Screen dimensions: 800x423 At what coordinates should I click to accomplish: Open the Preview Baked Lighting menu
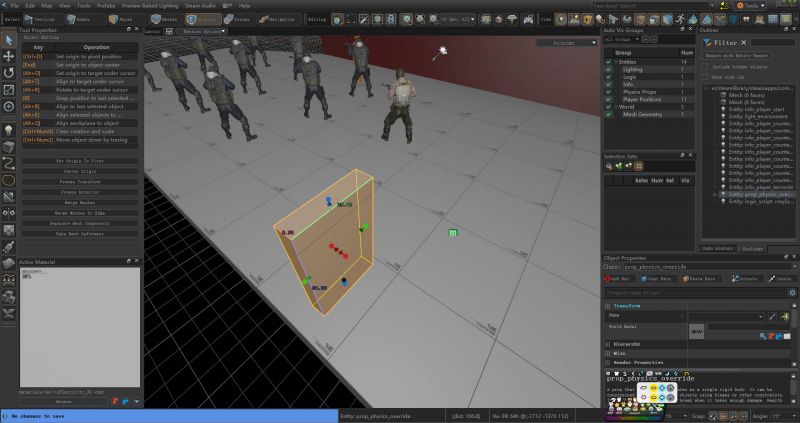[x=150, y=6]
